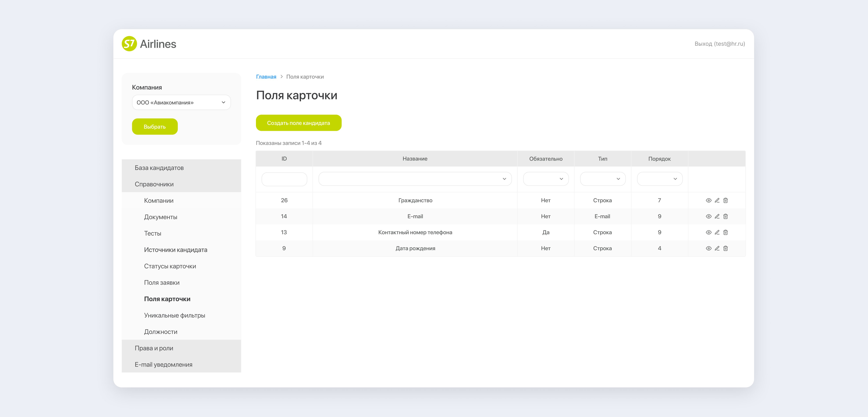The height and width of the screenshot is (417, 868).
Task: View E-mail field via eye icon
Action: click(708, 216)
